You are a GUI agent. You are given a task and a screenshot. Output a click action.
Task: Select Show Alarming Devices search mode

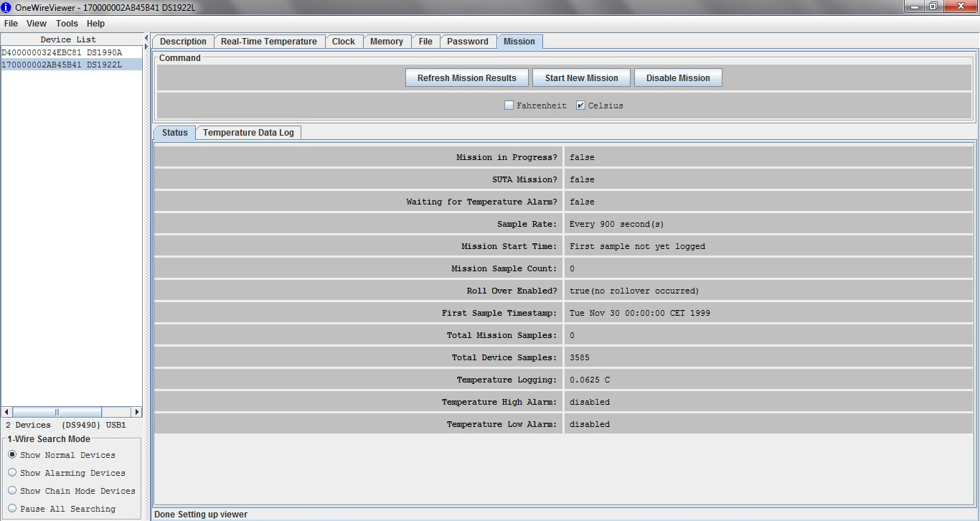click(x=12, y=473)
